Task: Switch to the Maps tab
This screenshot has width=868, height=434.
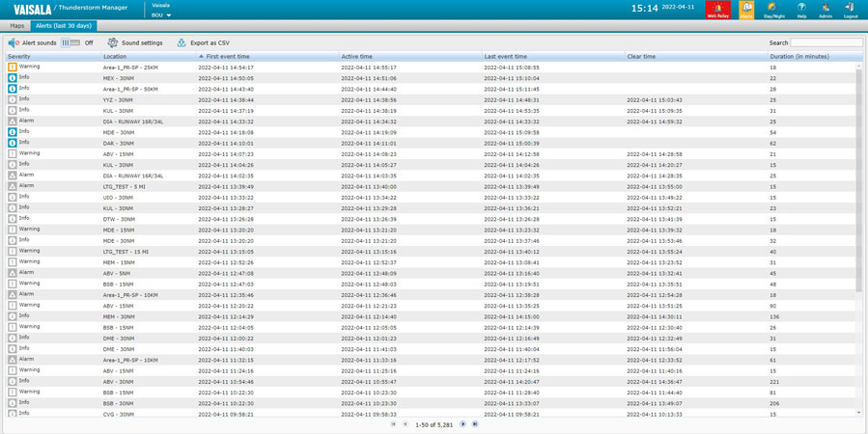Action: [16, 26]
